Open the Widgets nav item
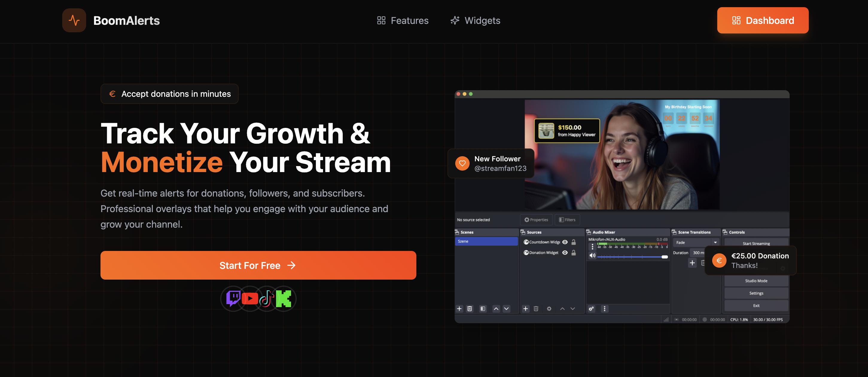Viewport: 868px width, 377px height. click(x=475, y=21)
